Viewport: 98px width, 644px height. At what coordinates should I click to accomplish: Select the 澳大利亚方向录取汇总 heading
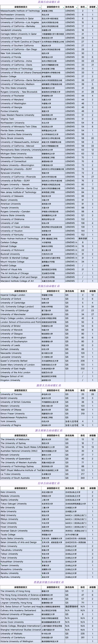click(x=49, y=430)
